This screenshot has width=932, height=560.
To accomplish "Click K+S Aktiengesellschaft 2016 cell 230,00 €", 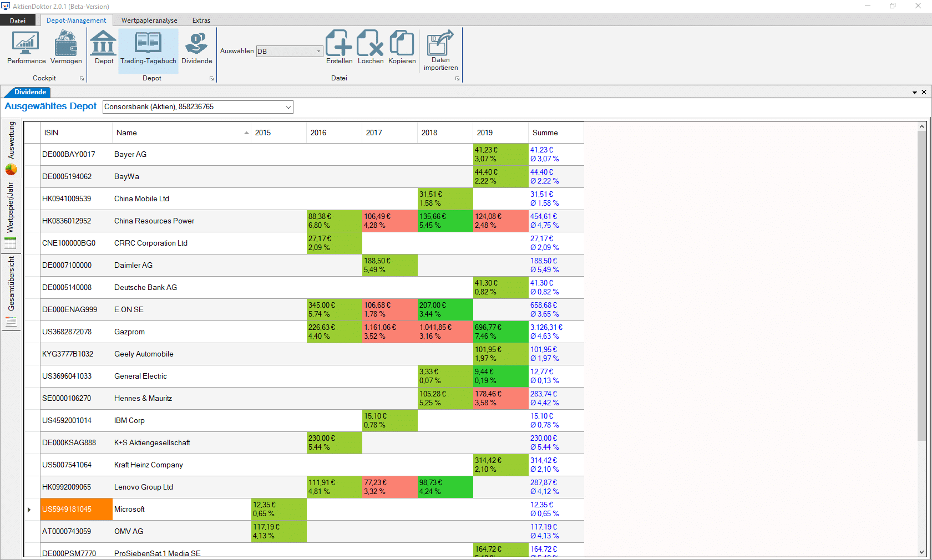I will pyautogui.click(x=334, y=443).
